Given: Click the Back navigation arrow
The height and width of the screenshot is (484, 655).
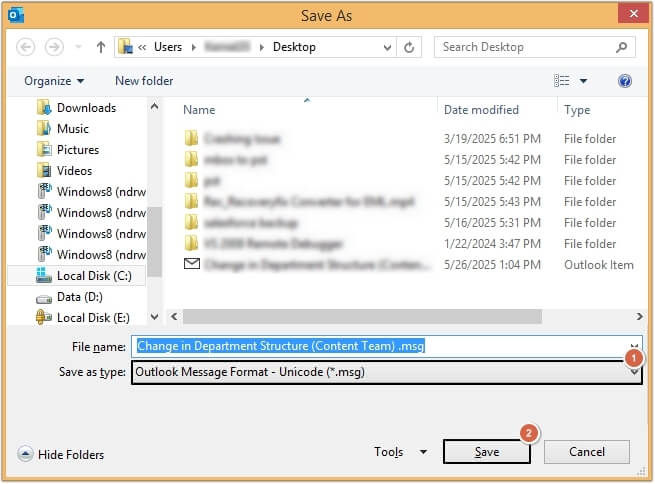Looking at the screenshot, I should pos(26,47).
